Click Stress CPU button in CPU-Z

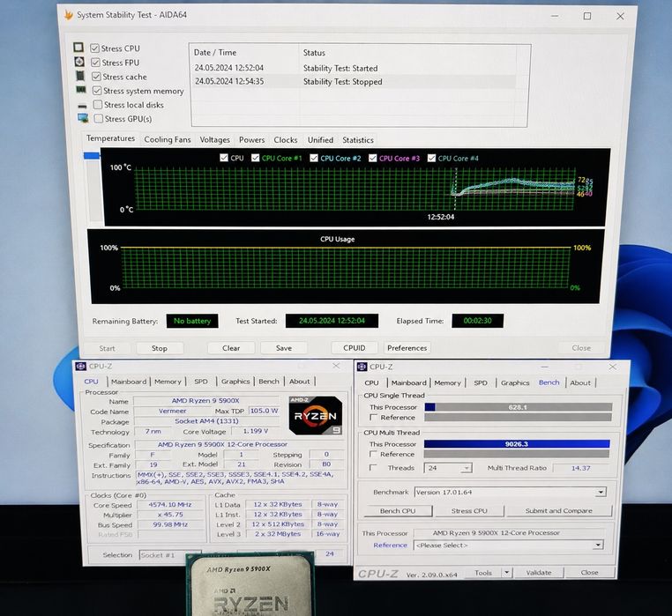pyautogui.click(x=469, y=510)
